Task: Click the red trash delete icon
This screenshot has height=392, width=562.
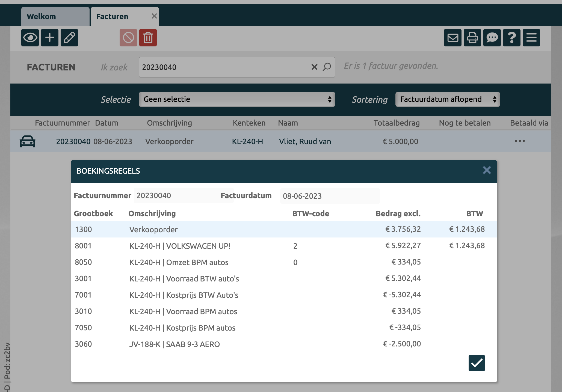Action: (148, 38)
